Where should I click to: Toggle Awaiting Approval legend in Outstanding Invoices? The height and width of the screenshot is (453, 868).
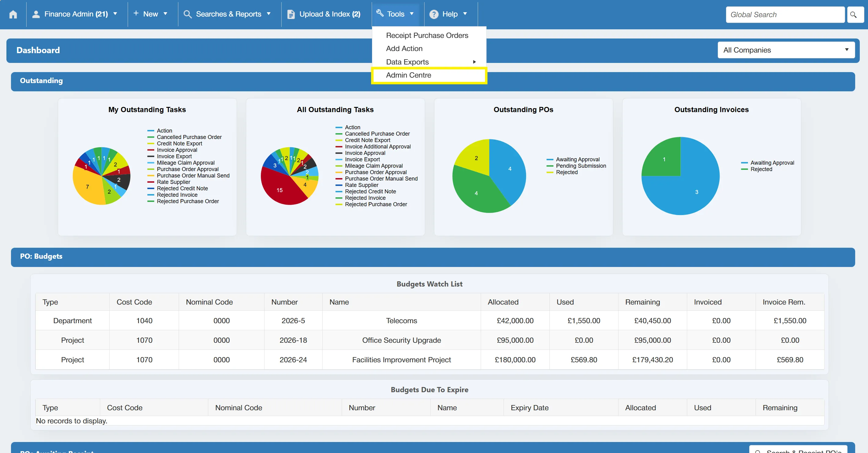[768, 163]
